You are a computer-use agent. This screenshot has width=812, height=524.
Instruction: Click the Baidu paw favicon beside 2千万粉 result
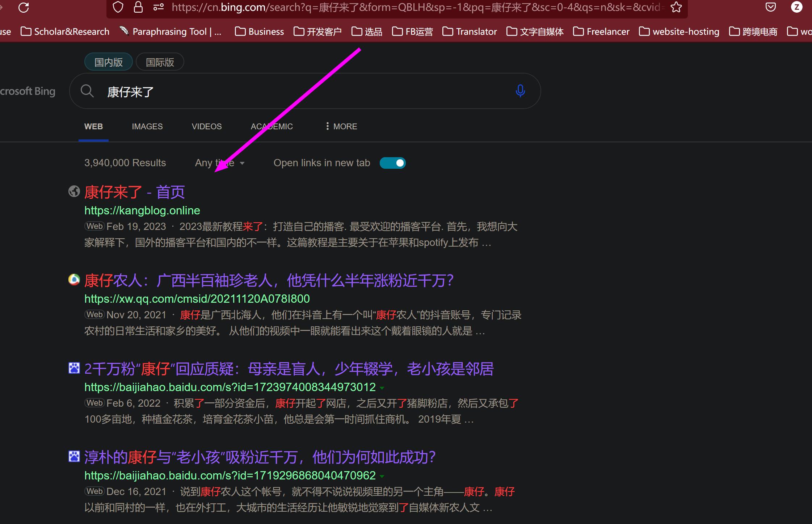pyautogui.click(x=74, y=368)
